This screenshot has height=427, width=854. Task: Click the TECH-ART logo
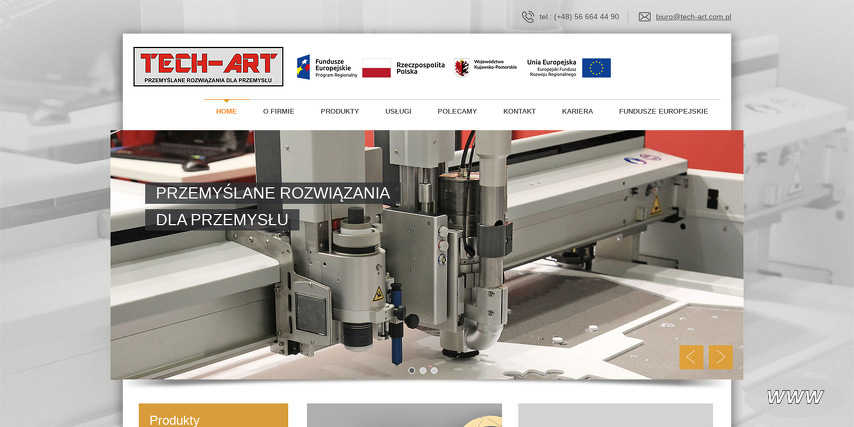pyautogui.click(x=208, y=66)
